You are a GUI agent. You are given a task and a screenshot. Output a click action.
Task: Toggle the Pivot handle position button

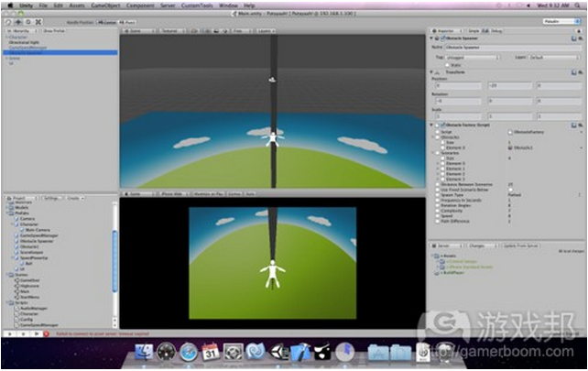(127, 23)
